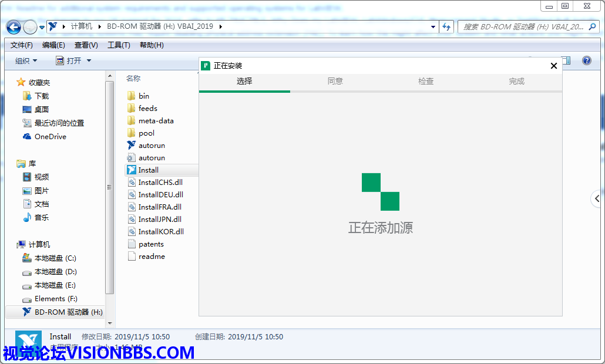
Task: Click the refresh button beside address bar
Action: point(446,27)
